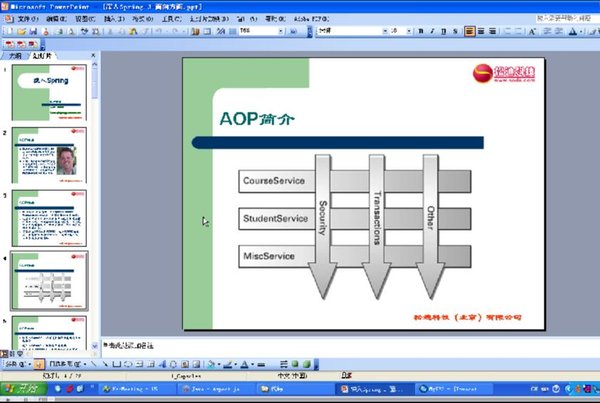The height and width of the screenshot is (403, 600).
Task: Toggle Italic text formatting
Action: [432, 31]
